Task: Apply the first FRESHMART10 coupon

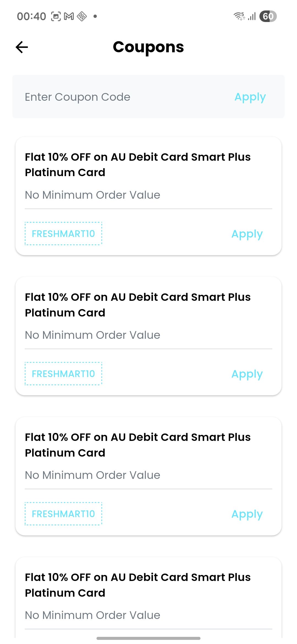Action: 247,234
